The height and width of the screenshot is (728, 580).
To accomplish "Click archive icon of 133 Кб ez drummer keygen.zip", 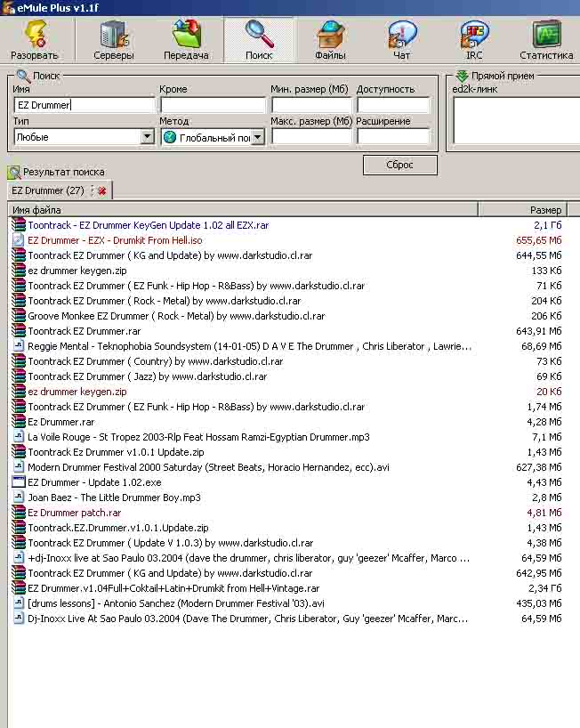I will 19,271.
